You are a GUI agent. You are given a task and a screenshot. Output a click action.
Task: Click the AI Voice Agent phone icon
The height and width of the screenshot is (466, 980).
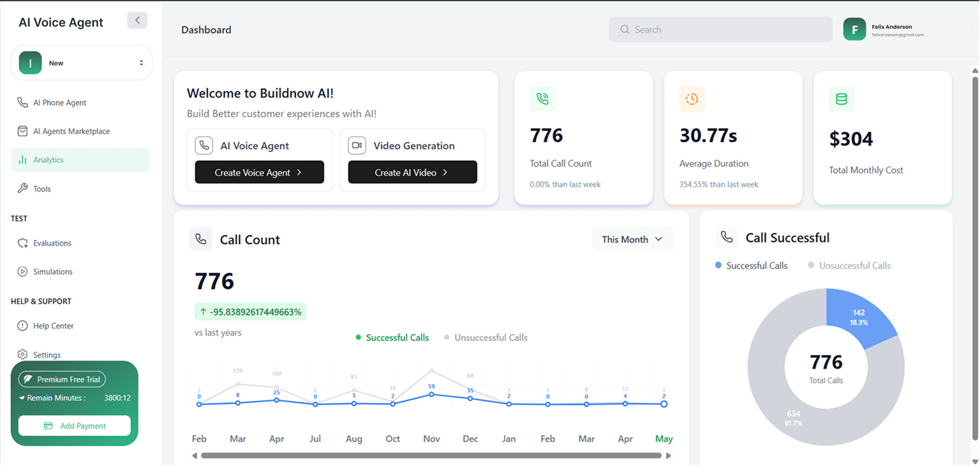[x=204, y=146]
